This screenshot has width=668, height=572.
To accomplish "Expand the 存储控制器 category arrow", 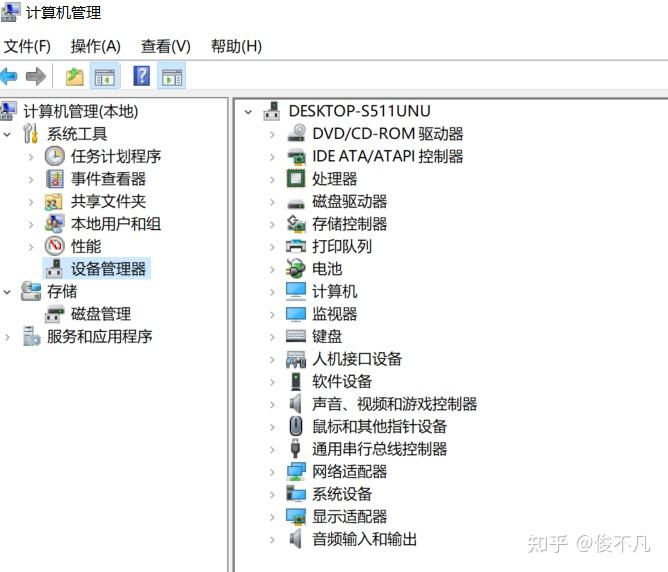I will 272,224.
